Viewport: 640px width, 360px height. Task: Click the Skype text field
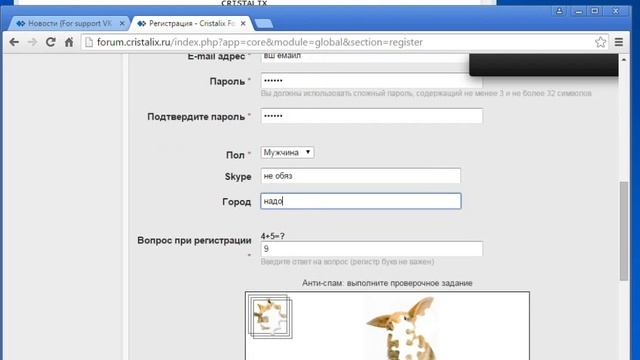tap(361, 176)
